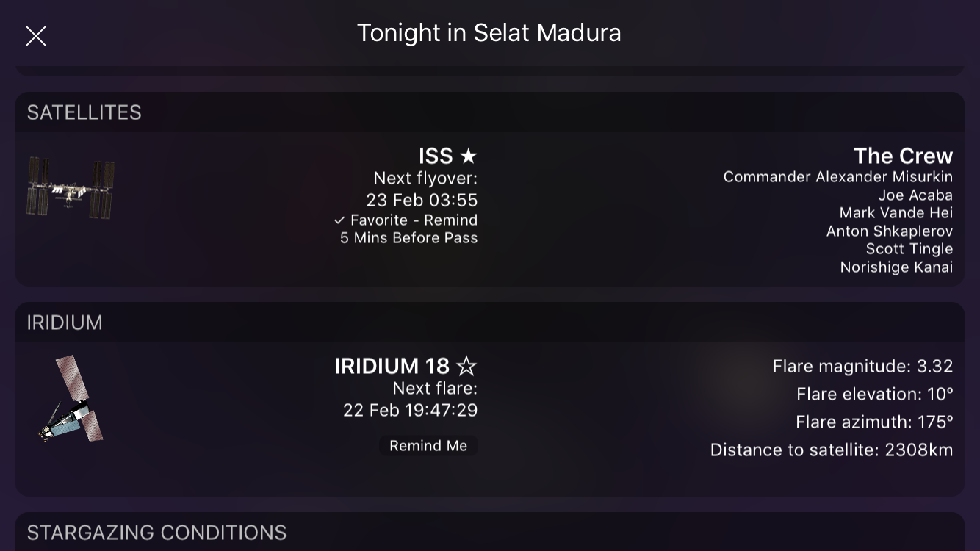Open the IRIDIUM section header
The width and height of the screenshot is (980, 551).
tap(65, 323)
